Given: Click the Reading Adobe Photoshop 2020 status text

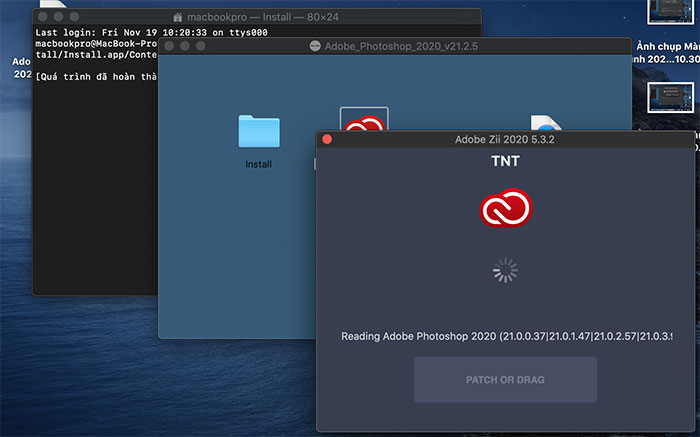Looking at the screenshot, I should click(x=507, y=336).
